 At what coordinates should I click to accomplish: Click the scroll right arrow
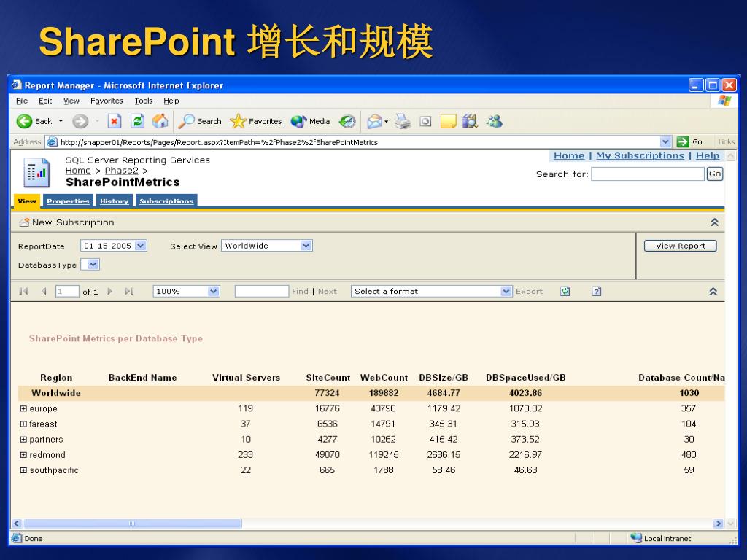(719, 524)
